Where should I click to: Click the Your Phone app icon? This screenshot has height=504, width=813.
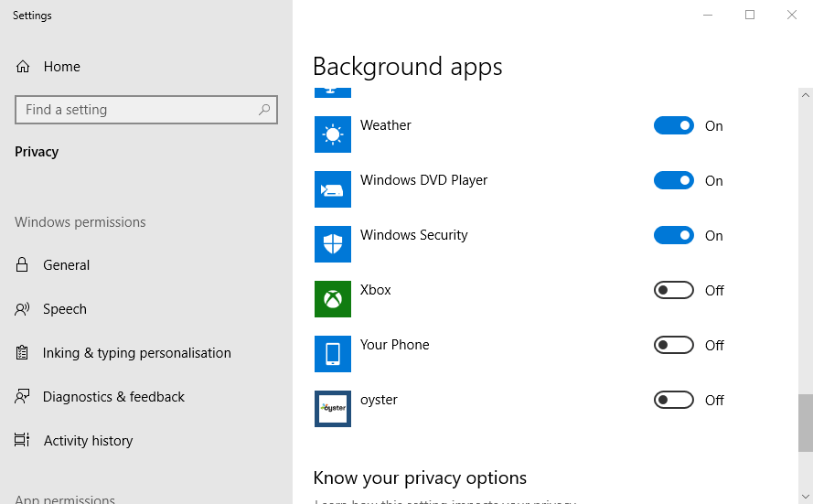coord(333,354)
